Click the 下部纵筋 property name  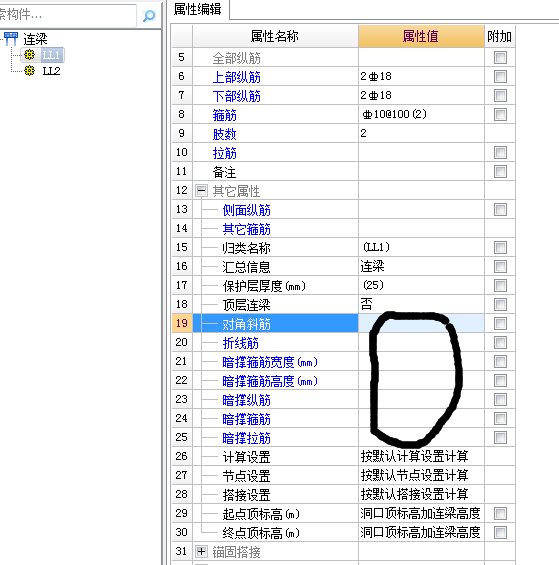tap(236, 96)
